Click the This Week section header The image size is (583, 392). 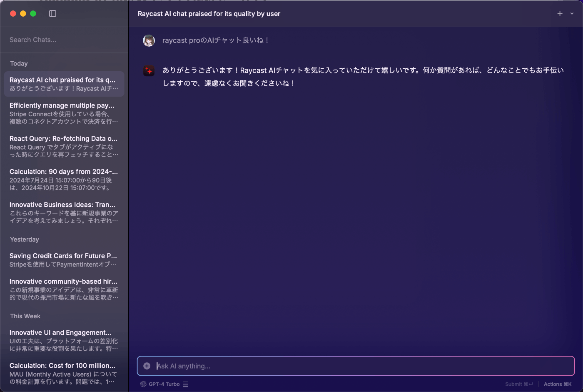pyautogui.click(x=25, y=316)
